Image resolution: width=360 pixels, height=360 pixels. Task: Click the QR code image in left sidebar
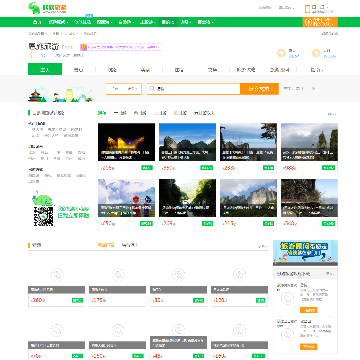point(43,216)
